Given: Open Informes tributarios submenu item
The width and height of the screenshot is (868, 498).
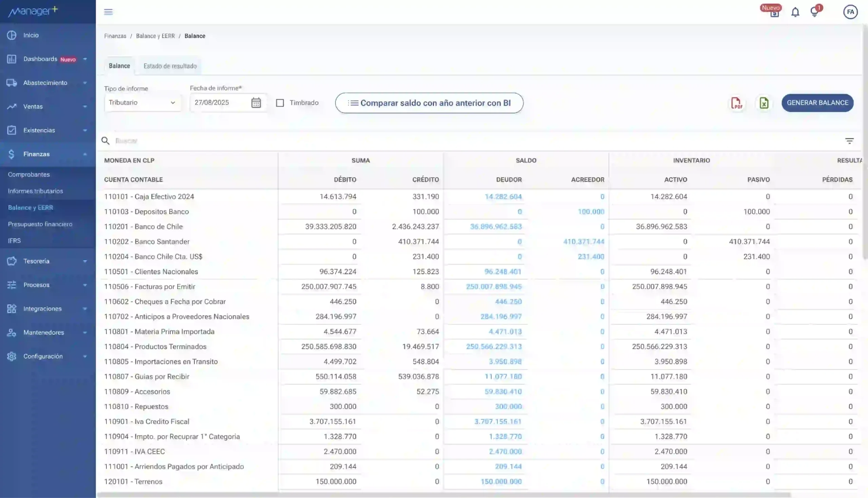Looking at the screenshot, I should tap(35, 191).
